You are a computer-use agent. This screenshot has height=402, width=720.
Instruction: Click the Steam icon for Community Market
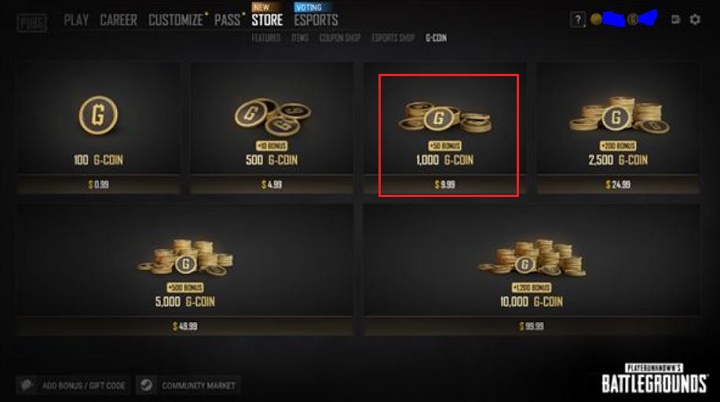tap(146, 385)
